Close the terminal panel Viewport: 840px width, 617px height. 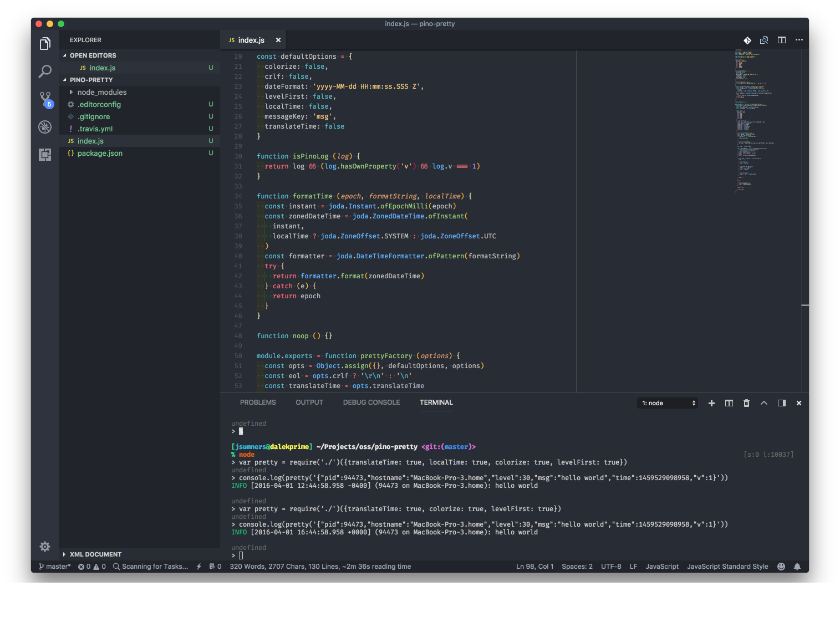(799, 403)
